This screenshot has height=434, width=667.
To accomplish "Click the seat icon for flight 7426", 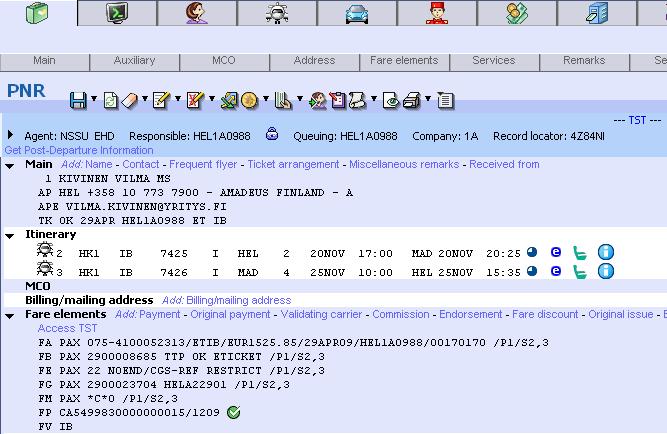I will [x=580, y=272].
